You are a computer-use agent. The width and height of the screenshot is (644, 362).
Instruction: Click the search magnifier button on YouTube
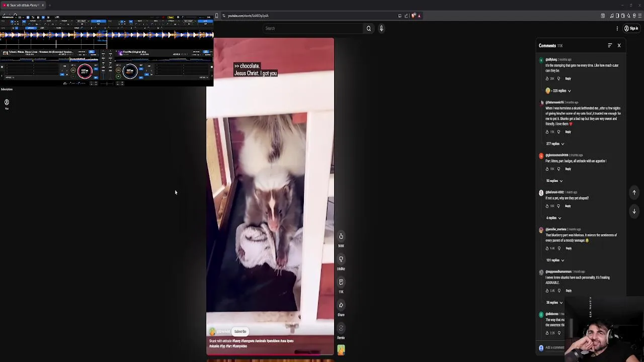click(x=368, y=29)
